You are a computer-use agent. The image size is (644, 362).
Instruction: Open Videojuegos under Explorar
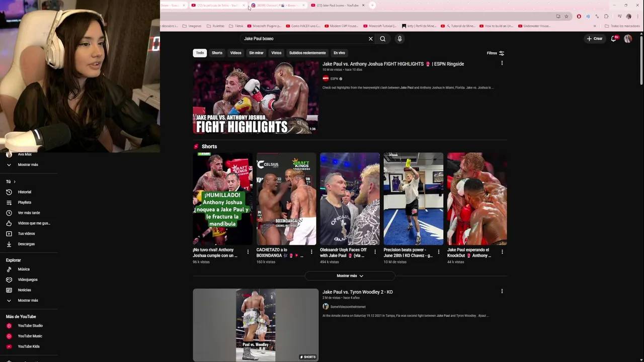point(29,280)
